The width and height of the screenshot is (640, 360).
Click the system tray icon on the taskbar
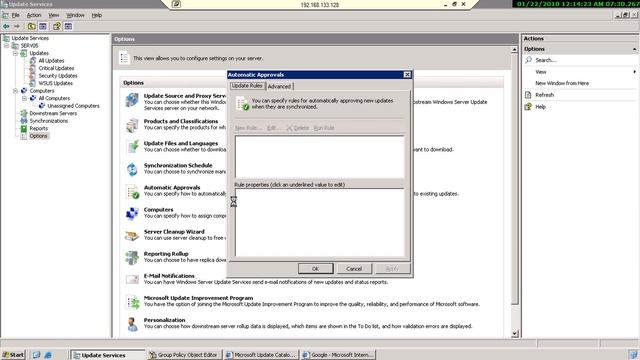tap(633, 355)
